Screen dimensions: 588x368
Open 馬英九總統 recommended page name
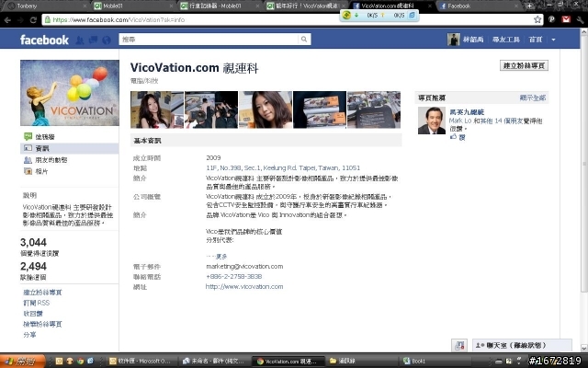(467, 112)
